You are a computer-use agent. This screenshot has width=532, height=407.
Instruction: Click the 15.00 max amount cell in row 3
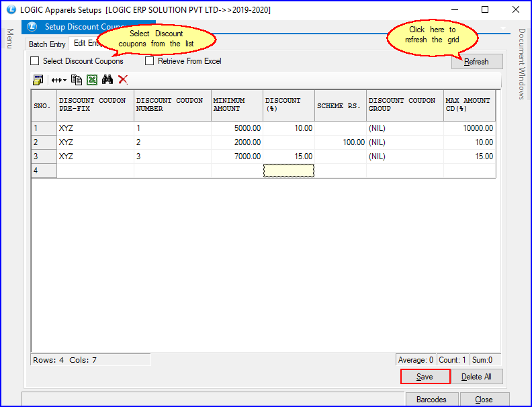click(x=470, y=156)
